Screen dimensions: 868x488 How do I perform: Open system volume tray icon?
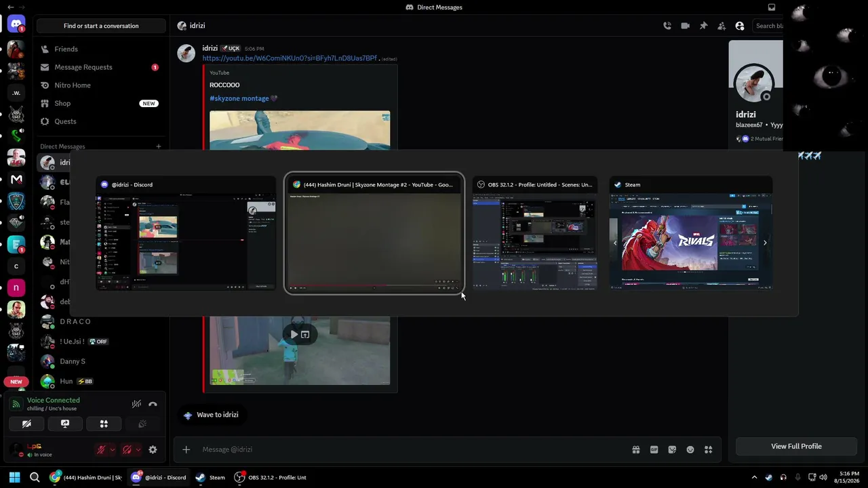tap(823, 477)
